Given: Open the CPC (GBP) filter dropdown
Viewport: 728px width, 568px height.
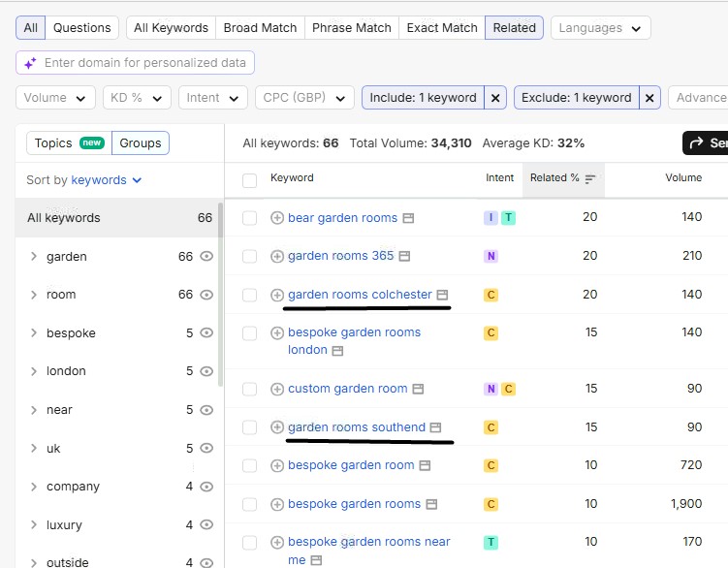Looking at the screenshot, I should click(304, 98).
